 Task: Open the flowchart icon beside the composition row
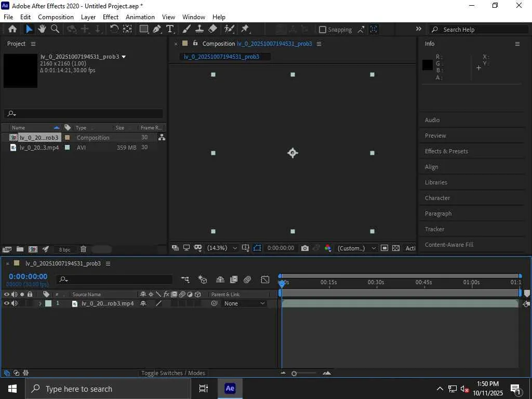coord(162,137)
